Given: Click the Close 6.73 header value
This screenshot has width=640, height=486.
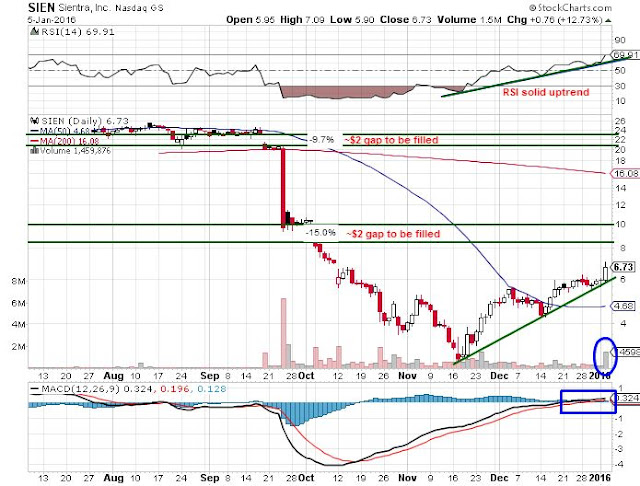Looking at the screenshot, I should point(406,20).
